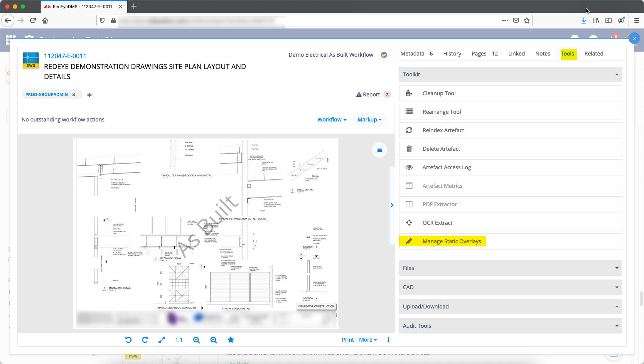
Task: Expand the Upload/Download section
Action: tap(511, 307)
